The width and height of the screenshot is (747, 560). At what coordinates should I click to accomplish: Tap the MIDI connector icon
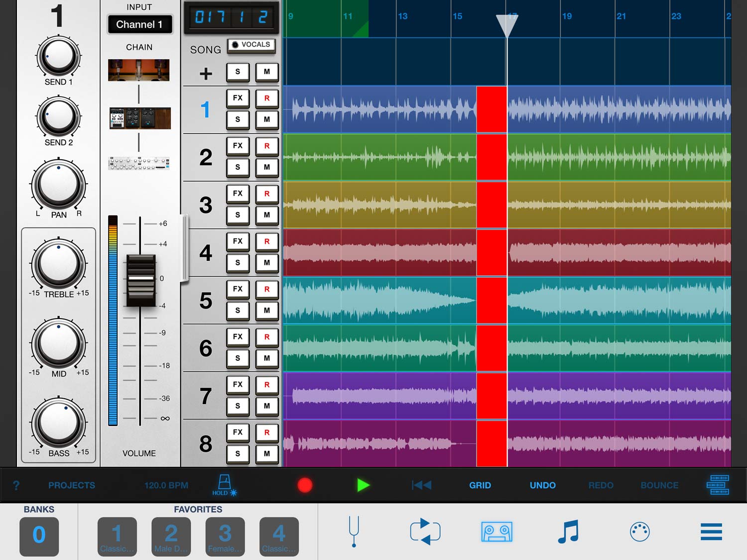pos(639,532)
